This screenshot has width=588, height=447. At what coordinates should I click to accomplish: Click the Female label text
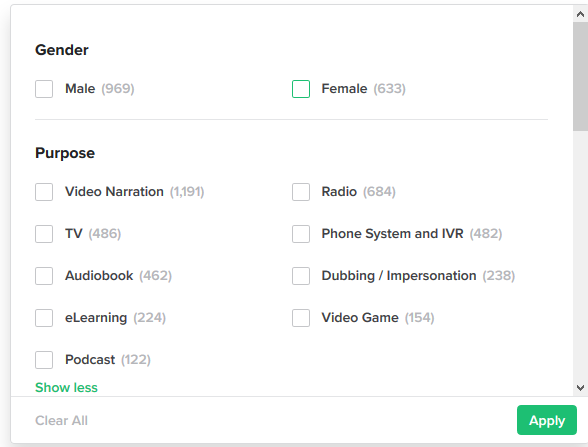point(344,88)
